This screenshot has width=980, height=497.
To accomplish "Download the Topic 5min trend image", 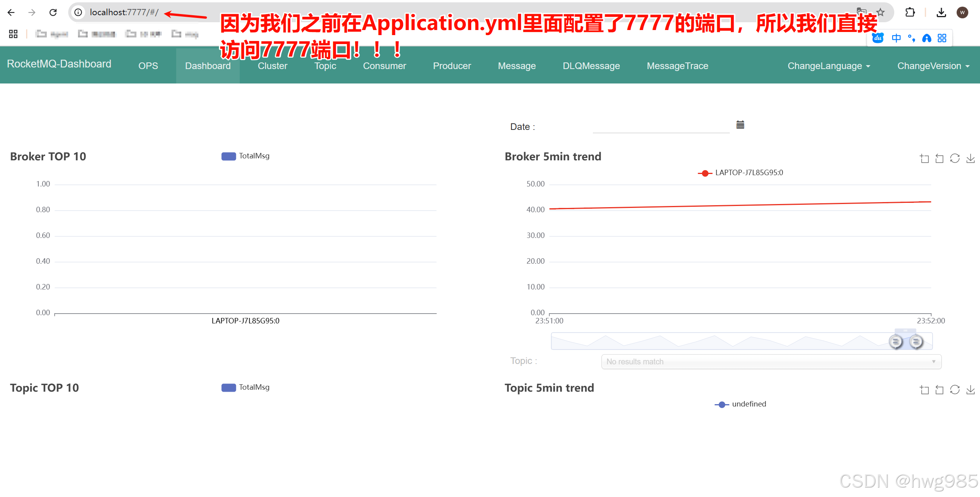I will (x=970, y=390).
